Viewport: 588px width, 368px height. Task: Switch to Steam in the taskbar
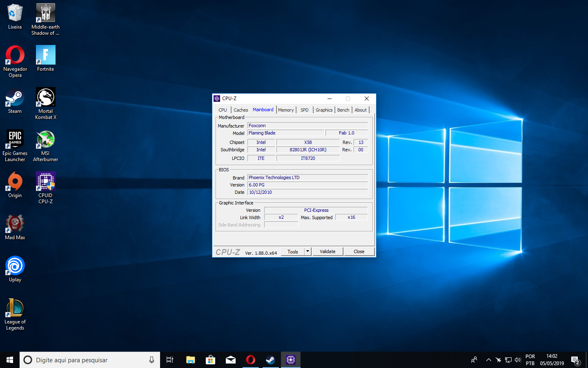pos(270,360)
